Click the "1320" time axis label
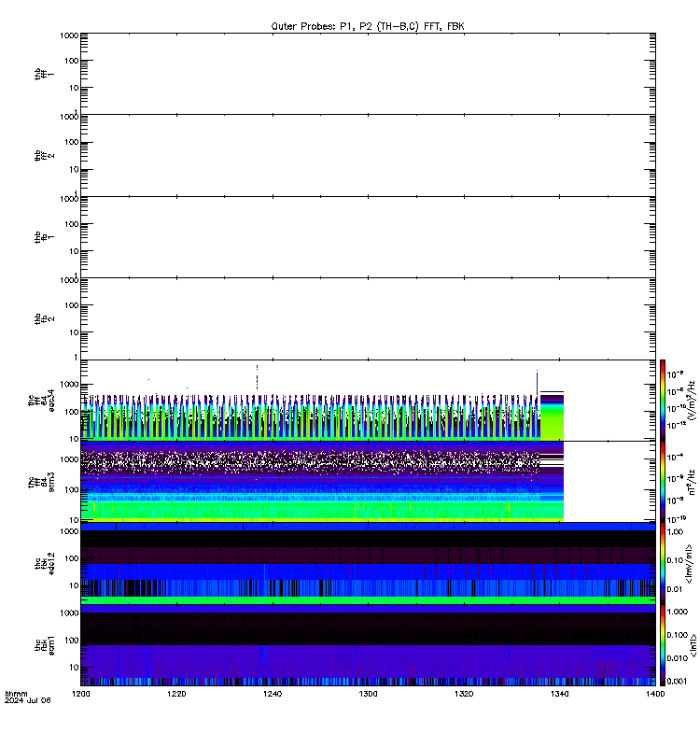 click(x=464, y=694)
